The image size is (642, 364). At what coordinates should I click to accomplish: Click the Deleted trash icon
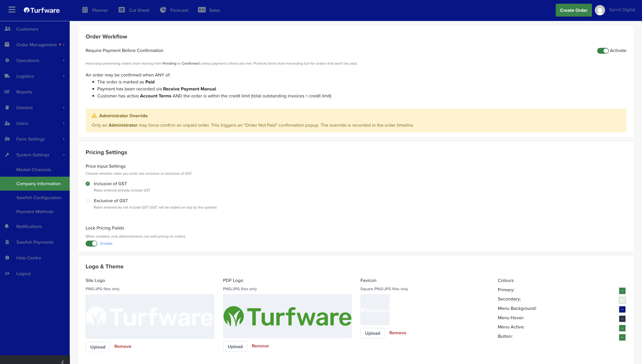pos(7,107)
